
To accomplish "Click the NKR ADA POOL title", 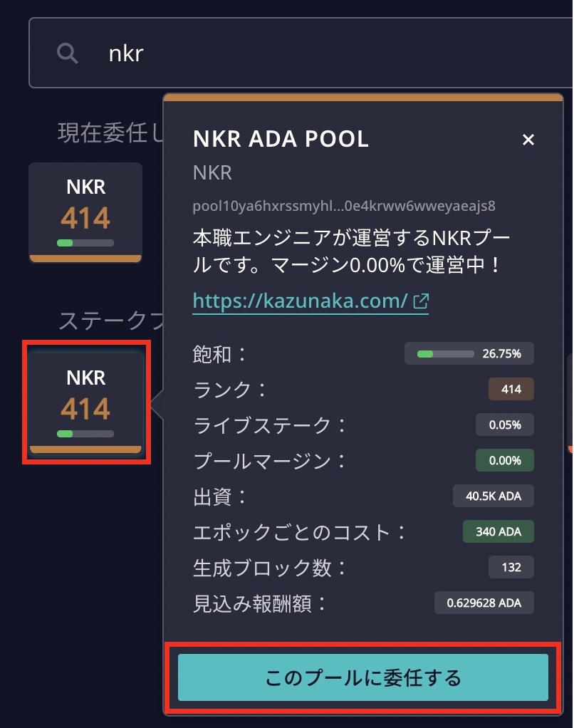I will click(x=281, y=139).
